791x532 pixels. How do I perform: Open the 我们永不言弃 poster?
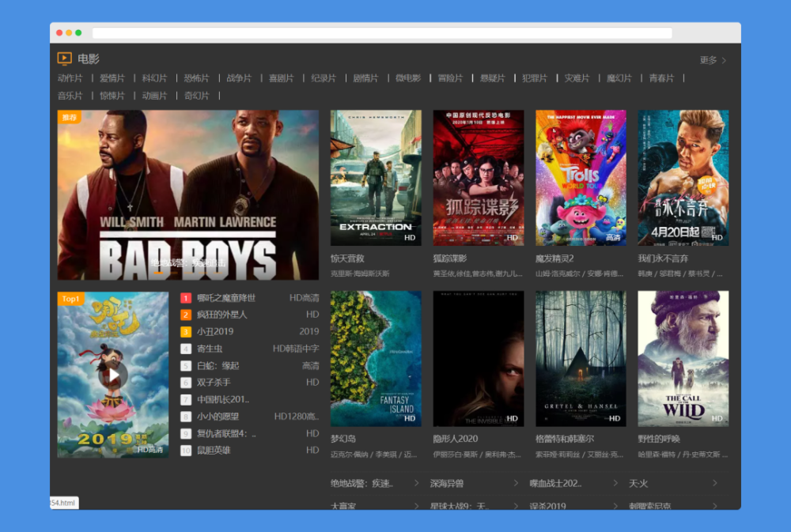coord(683,178)
